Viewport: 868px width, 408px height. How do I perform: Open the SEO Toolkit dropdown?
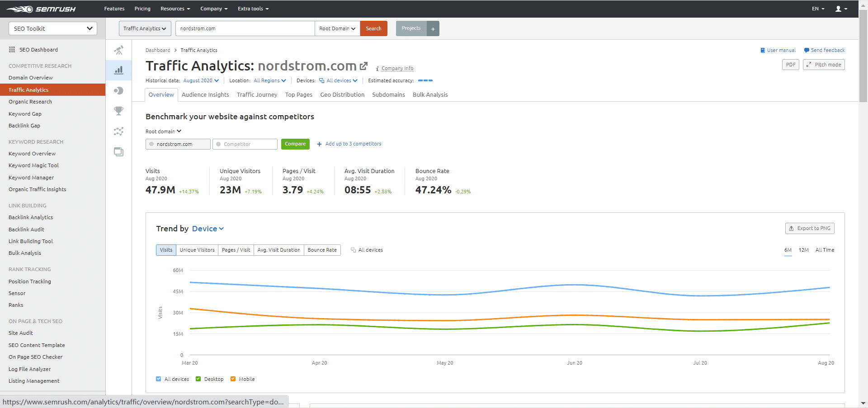[53, 28]
